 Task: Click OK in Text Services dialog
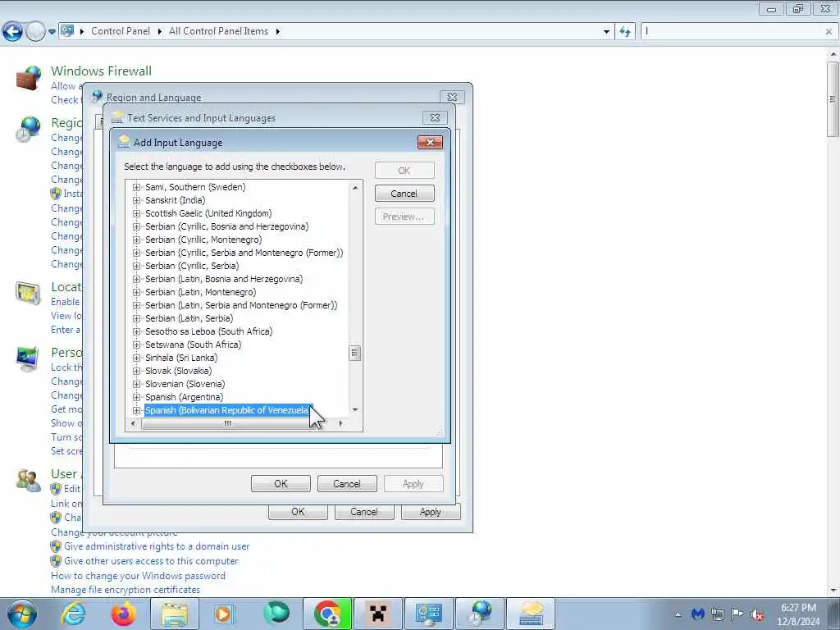coord(281,484)
